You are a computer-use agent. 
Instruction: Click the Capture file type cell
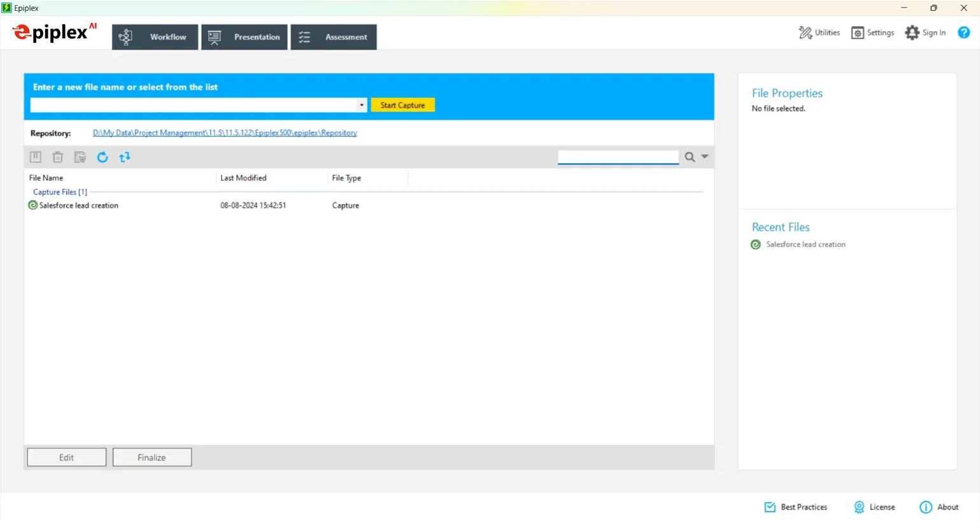pos(346,206)
